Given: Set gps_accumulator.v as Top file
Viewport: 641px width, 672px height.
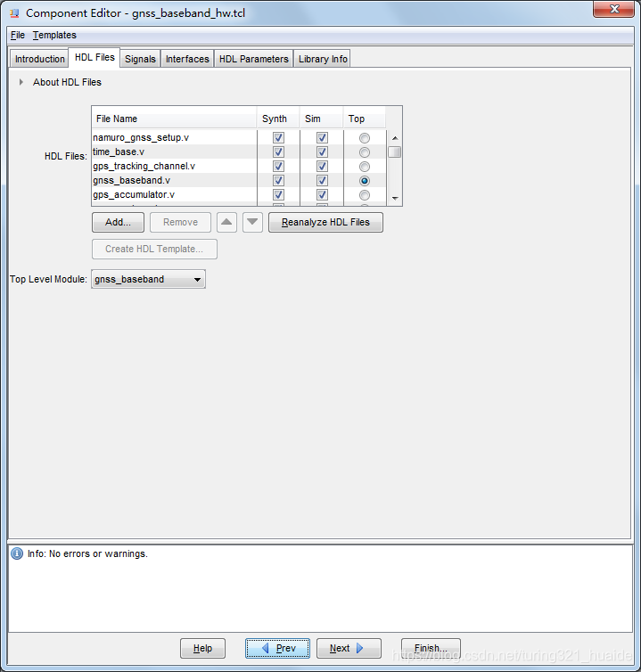Looking at the screenshot, I should 365,195.
